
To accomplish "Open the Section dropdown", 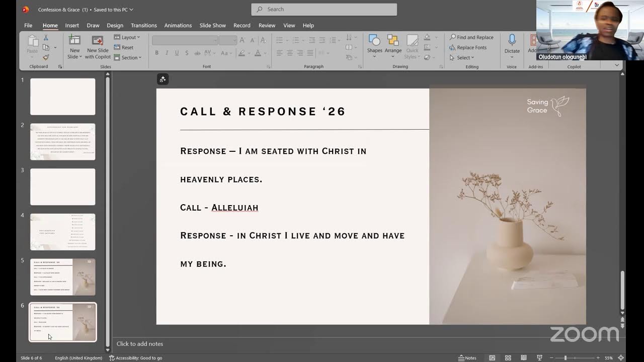I will point(128,57).
